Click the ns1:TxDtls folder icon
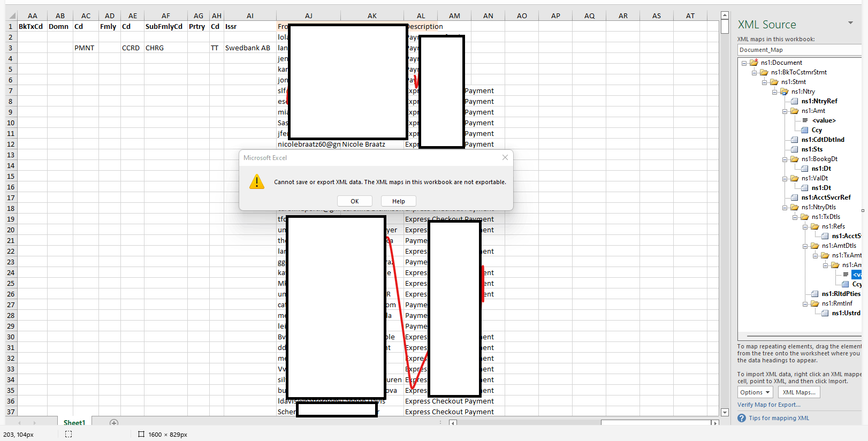 pos(804,217)
